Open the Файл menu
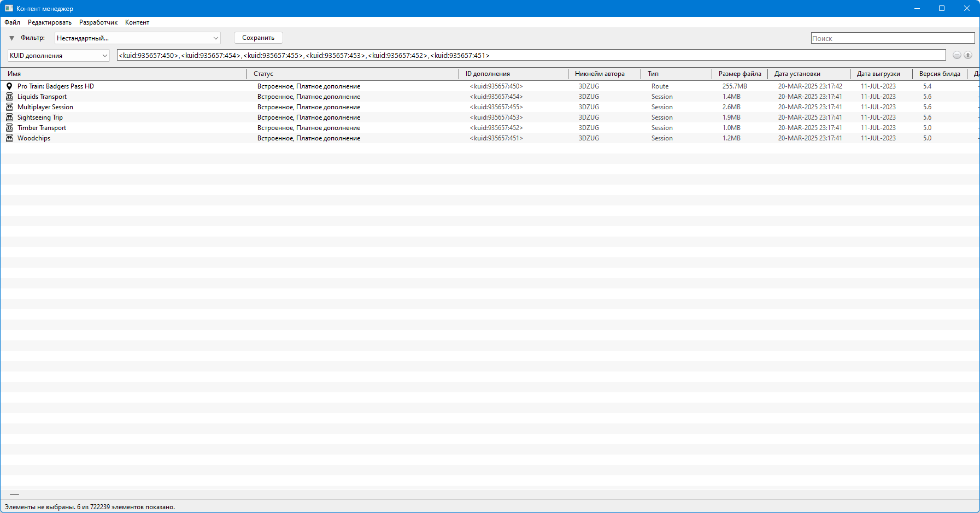 [13, 22]
